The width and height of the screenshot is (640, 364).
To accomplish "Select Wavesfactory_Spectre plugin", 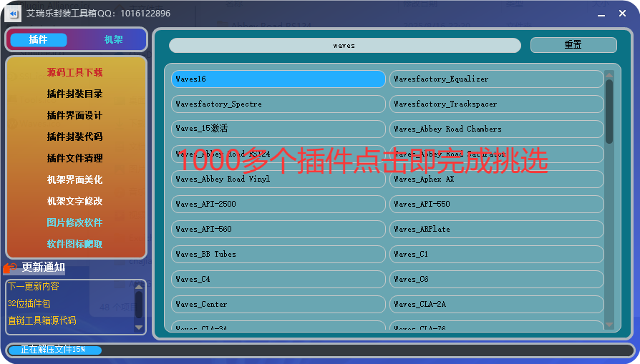I will pyautogui.click(x=278, y=104).
